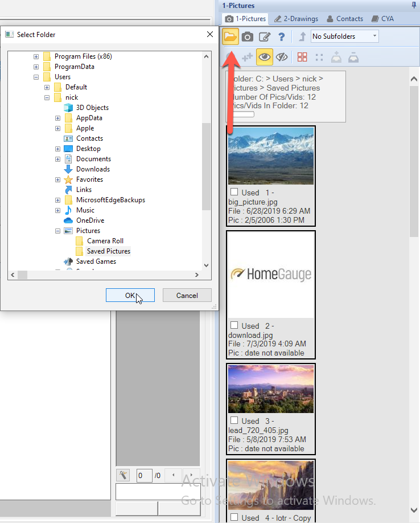Image resolution: width=420 pixels, height=523 pixels.
Task: Open the Contacts tab
Action: click(x=345, y=19)
